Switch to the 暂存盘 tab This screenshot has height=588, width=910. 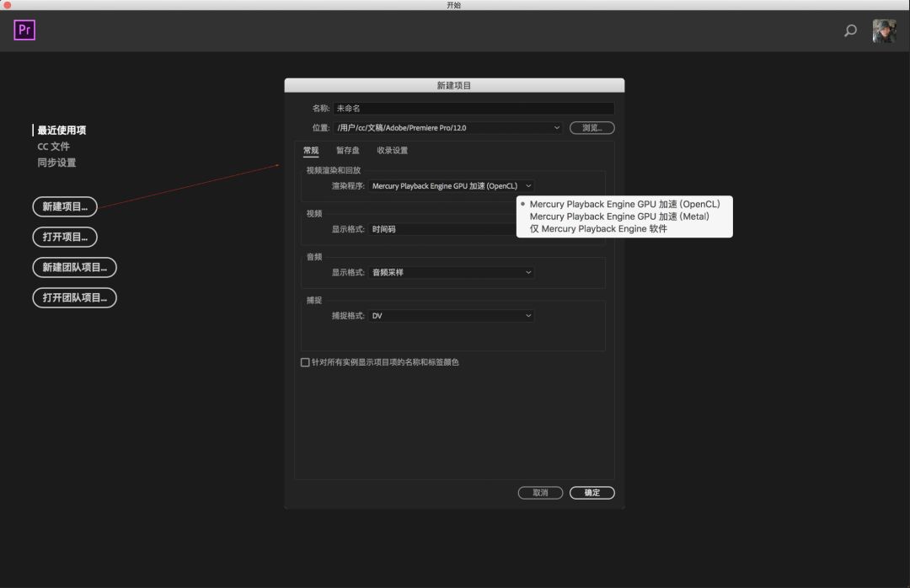tap(348, 150)
